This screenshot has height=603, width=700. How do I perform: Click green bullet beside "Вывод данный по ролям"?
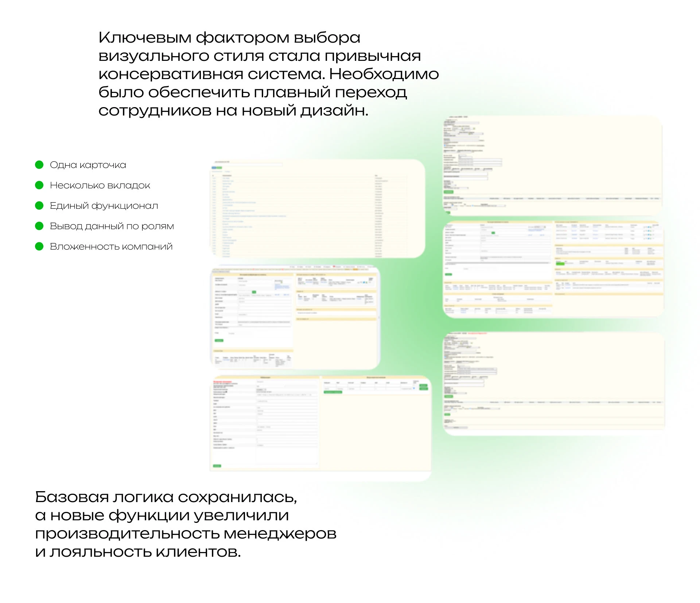(x=39, y=226)
